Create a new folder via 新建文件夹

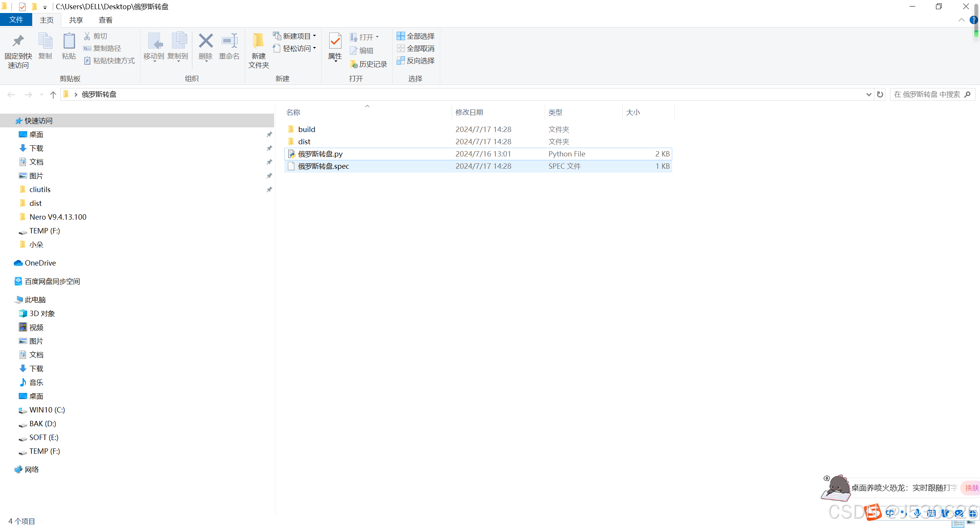tap(258, 50)
